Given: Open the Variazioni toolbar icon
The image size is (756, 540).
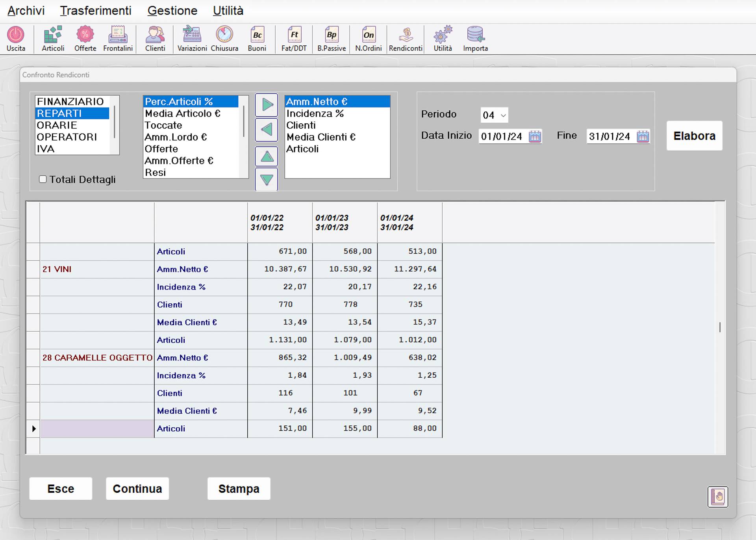Looking at the screenshot, I should (192, 35).
